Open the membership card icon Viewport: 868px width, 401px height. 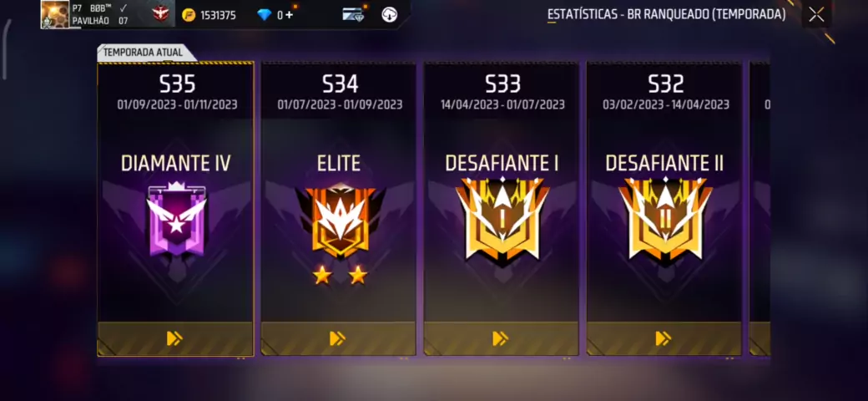coord(352,15)
